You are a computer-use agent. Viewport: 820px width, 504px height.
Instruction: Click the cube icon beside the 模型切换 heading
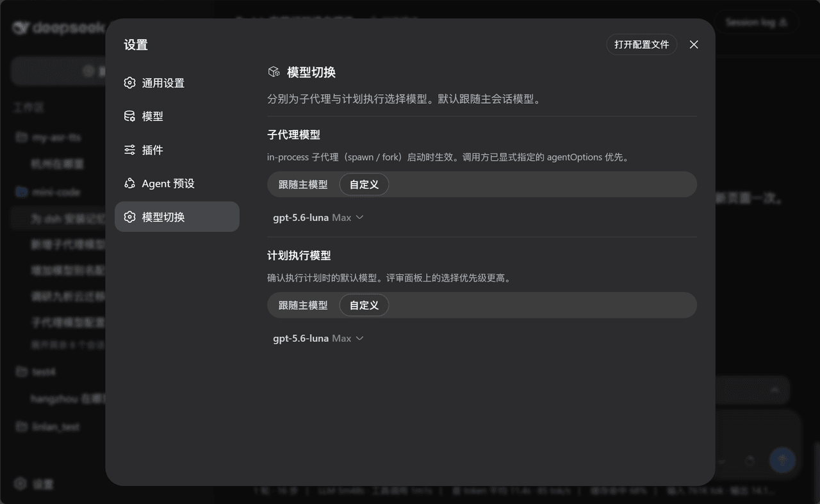click(x=274, y=72)
